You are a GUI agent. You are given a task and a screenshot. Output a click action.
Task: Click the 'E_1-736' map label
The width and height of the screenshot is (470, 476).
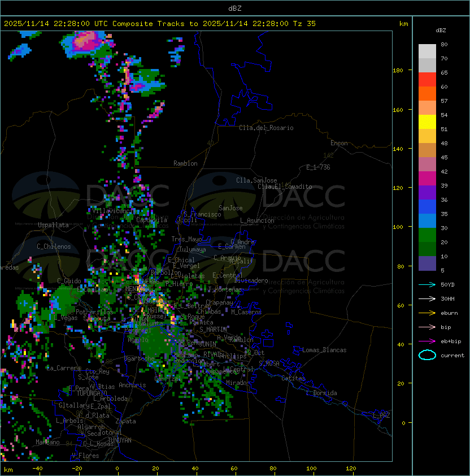click(x=318, y=167)
